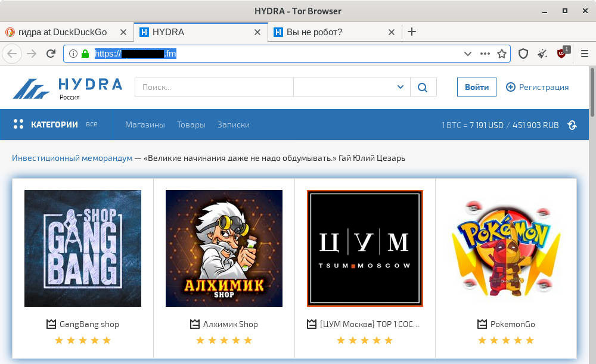Click the crown icon beside PokemonGo

[482, 324]
